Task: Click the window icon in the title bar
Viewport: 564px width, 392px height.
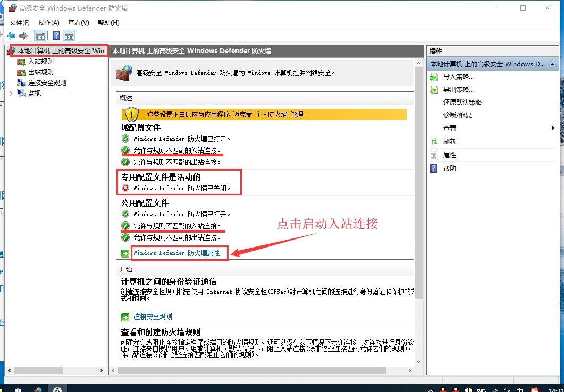Action: point(13,8)
